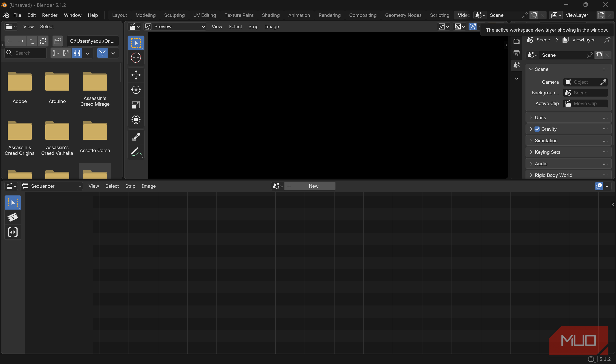Pin the scene in top bar

coord(524,15)
